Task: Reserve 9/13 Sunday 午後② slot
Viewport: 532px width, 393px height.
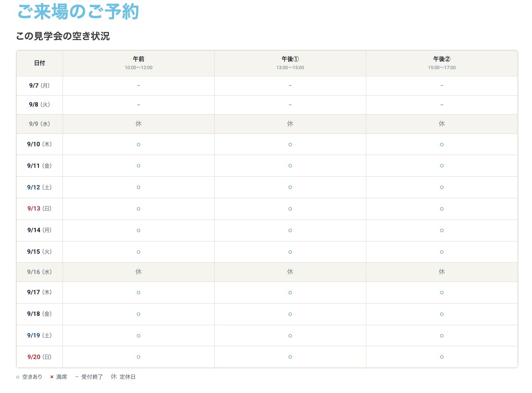Action: click(442, 209)
